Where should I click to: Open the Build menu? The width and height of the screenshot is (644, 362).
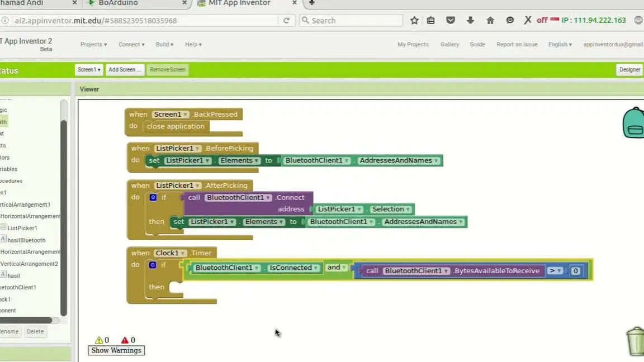pyautogui.click(x=164, y=44)
